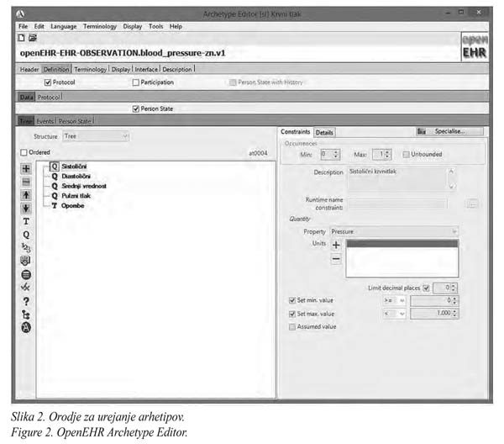Check the Unbounded occurrences checkbox

click(406, 155)
